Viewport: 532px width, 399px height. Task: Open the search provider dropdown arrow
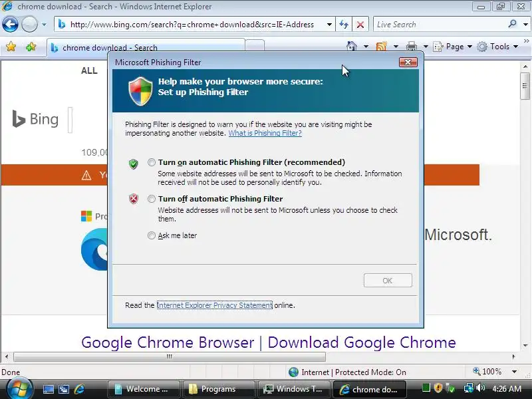coord(525,25)
